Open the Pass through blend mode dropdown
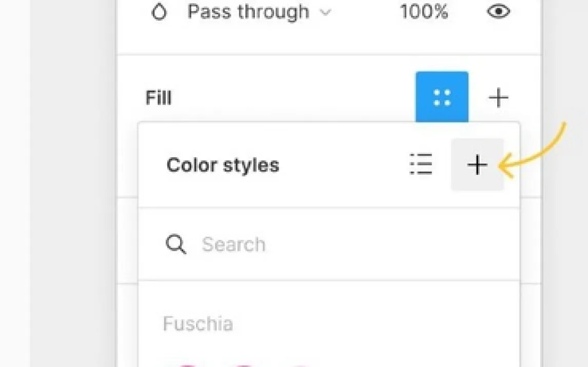This screenshot has height=367, width=588. coord(248,12)
